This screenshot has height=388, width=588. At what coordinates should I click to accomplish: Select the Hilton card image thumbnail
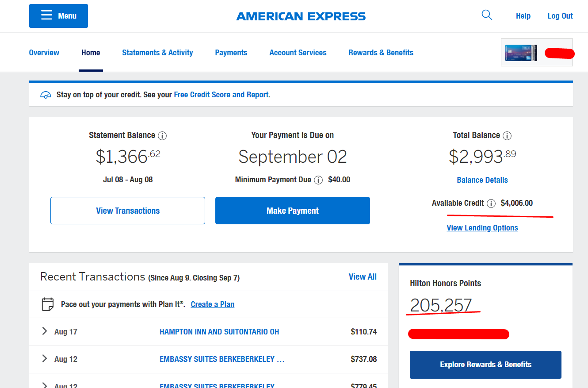pyautogui.click(x=521, y=53)
